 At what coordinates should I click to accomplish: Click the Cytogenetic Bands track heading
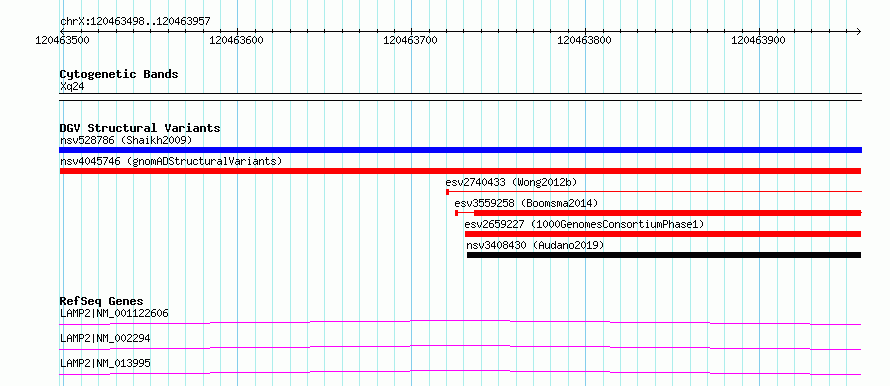(x=119, y=74)
